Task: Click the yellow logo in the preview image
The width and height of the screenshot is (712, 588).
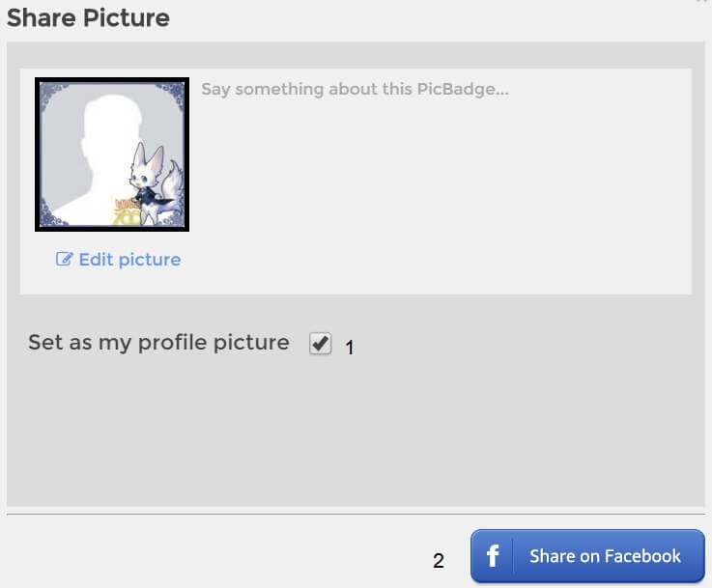Action: [128, 212]
